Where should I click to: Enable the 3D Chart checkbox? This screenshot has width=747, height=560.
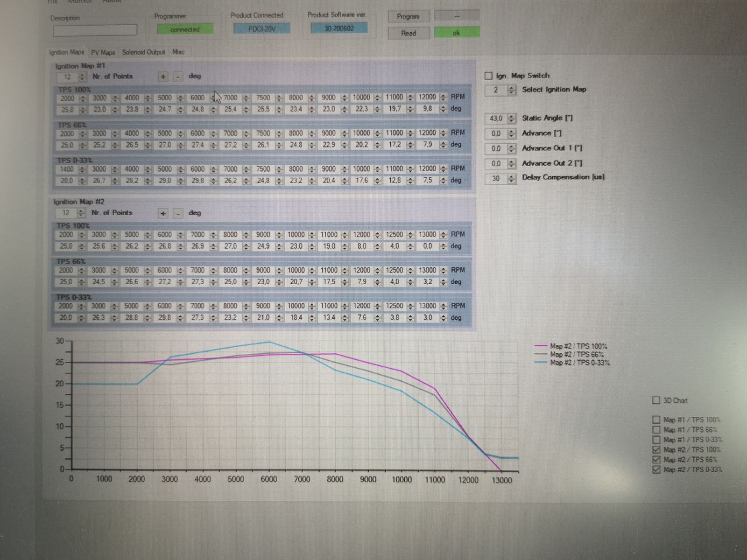[x=656, y=400]
